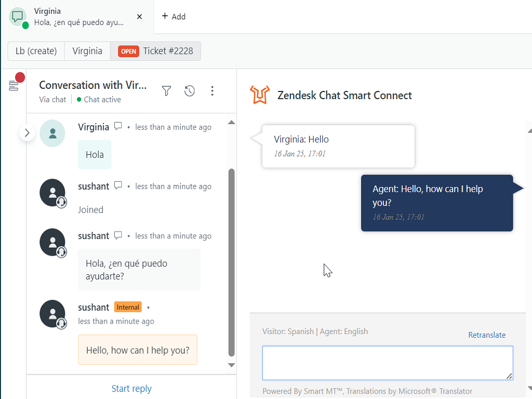This screenshot has width=532, height=399.
Task: Open the Ticket #2228 tab
Action: (155, 51)
